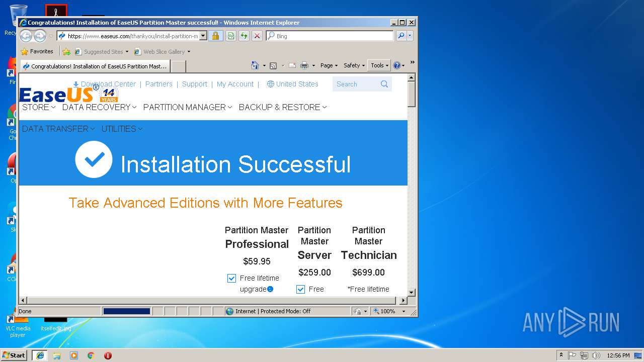The height and width of the screenshot is (362, 644).
Task: Expand Suggested Sites dropdown
Action: (x=127, y=52)
